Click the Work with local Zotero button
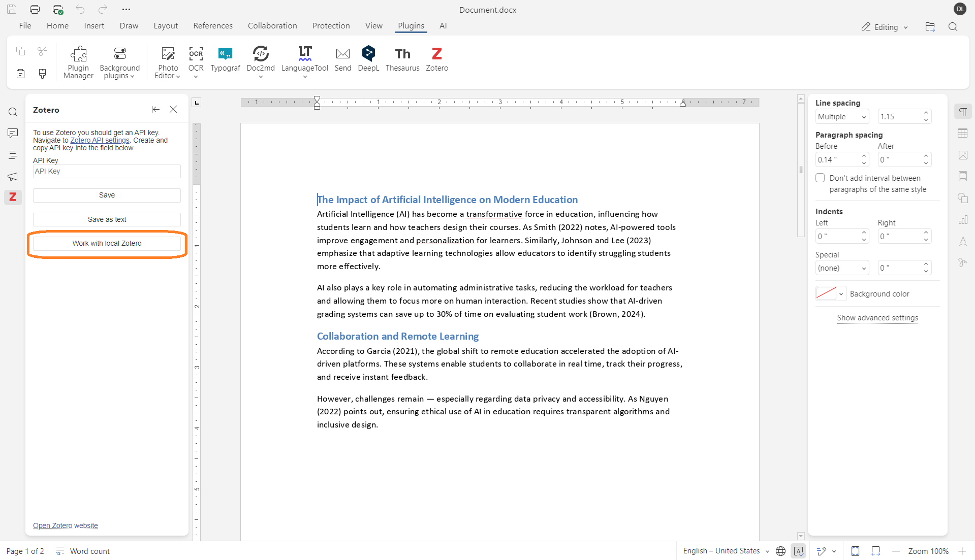Image resolution: width=975 pixels, height=560 pixels. pos(107,243)
